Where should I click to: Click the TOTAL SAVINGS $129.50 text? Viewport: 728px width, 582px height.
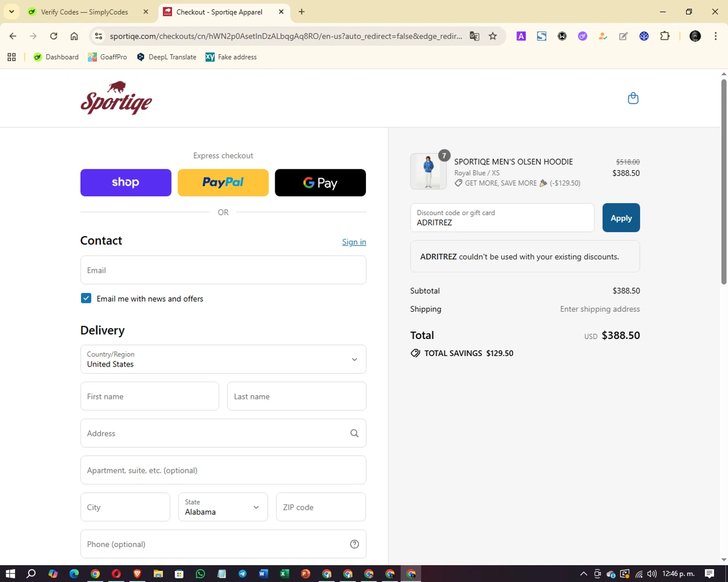tap(469, 353)
